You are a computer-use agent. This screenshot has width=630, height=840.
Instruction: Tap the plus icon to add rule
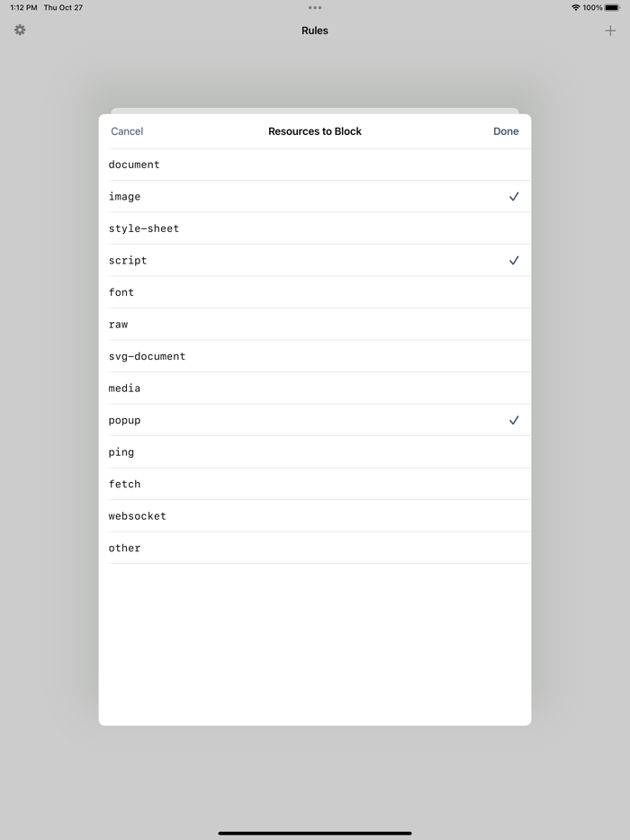(610, 31)
